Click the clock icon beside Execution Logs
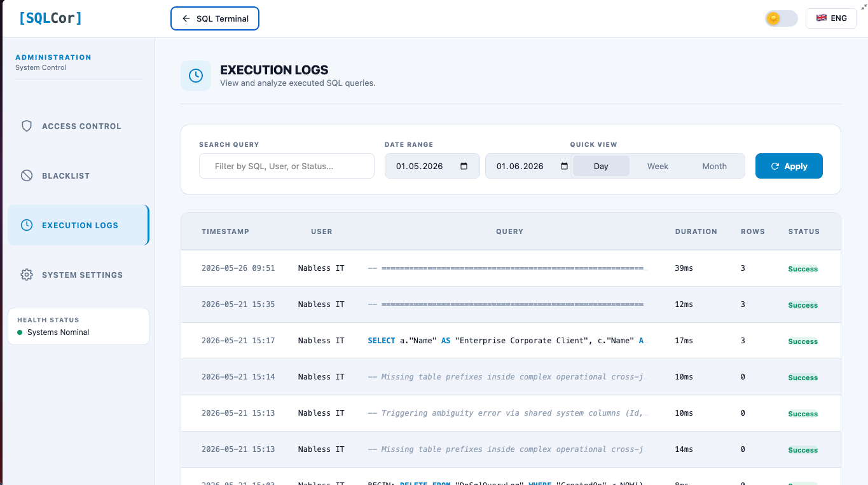 pyautogui.click(x=27, y=225)
